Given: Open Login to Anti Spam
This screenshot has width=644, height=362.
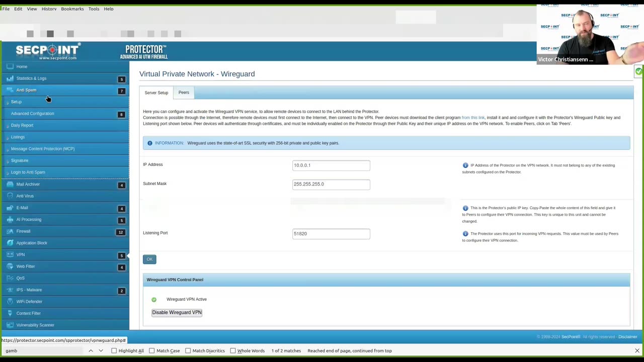Looking at the screenshot, I should coord(28,172).
